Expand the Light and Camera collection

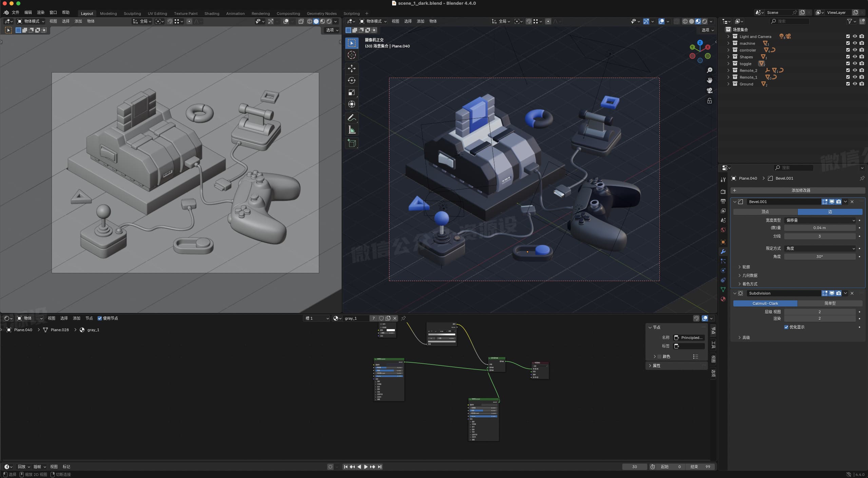tap(728, 36)
